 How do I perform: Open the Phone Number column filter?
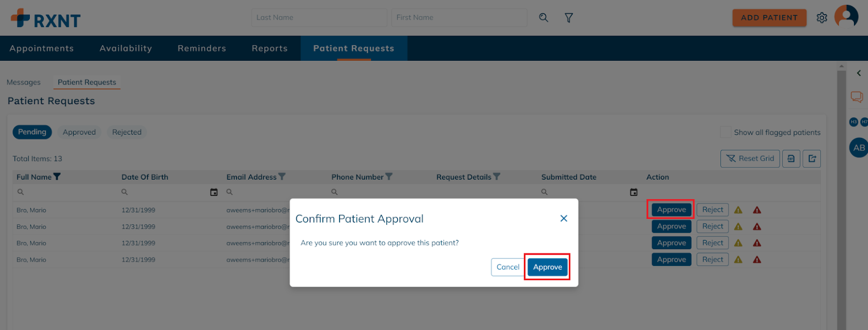[389, 177]
